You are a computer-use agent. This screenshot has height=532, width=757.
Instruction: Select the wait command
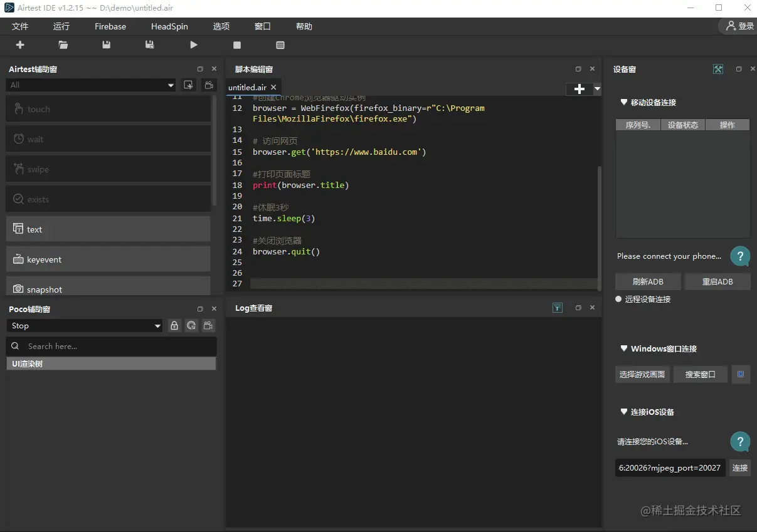tap(108, 139)
